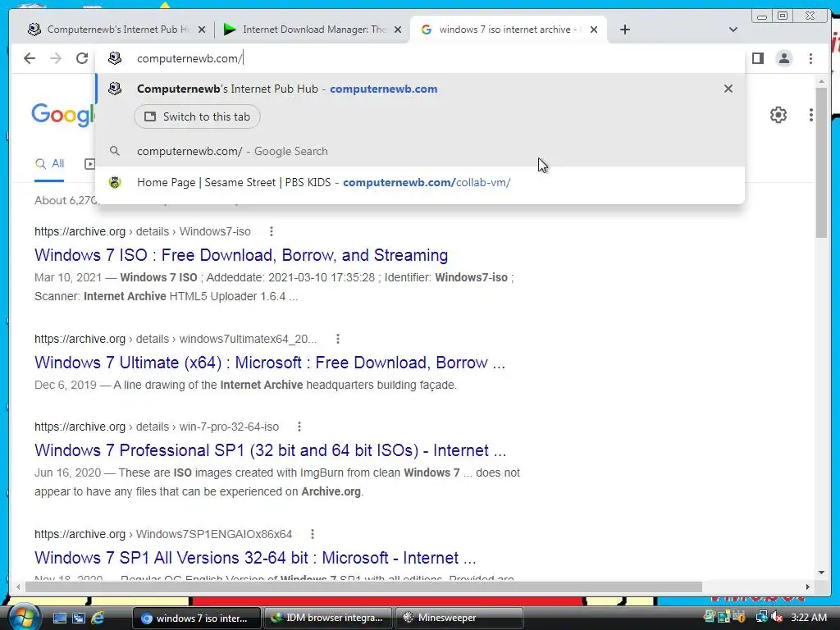
Task: Open options for win-7-pro-32-64-iso result
Action: (x=299, y=427)
